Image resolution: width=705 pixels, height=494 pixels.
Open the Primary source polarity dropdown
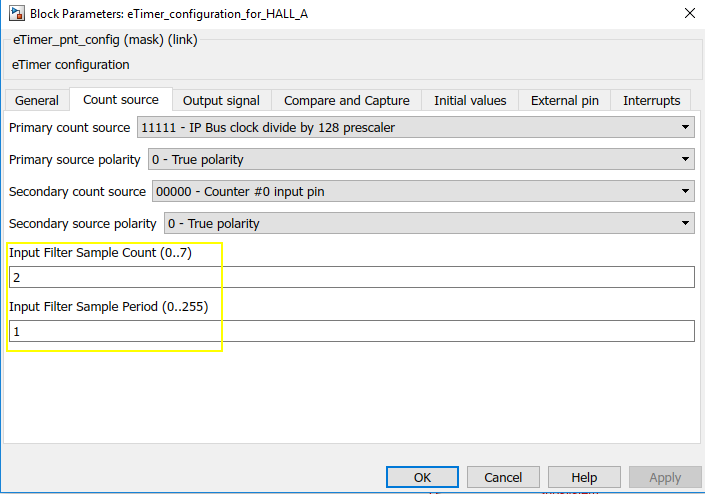click(420, 159)
